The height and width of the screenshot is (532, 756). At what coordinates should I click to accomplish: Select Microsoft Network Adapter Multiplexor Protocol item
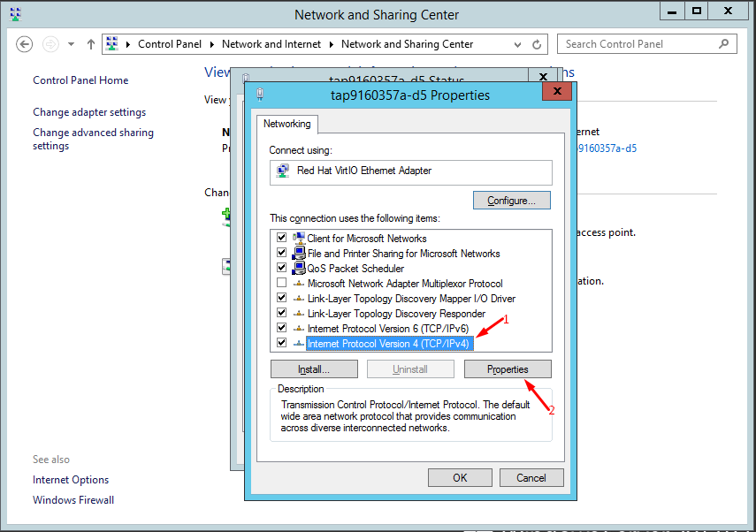point(404,284)
